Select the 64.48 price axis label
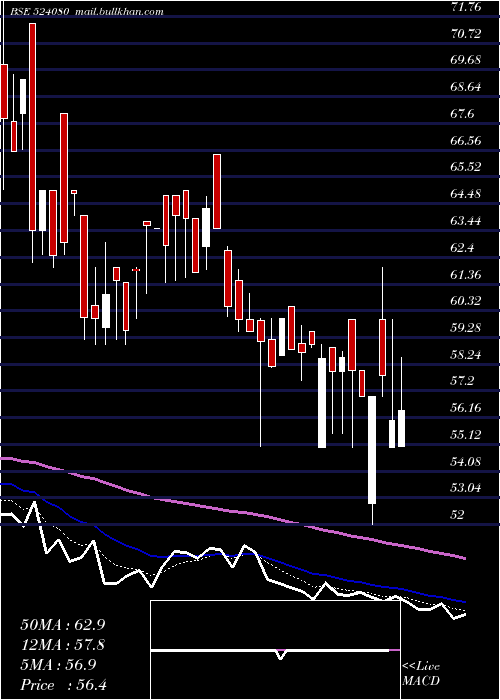This screenshot has width=500, height=700. (x=466, y=194)
